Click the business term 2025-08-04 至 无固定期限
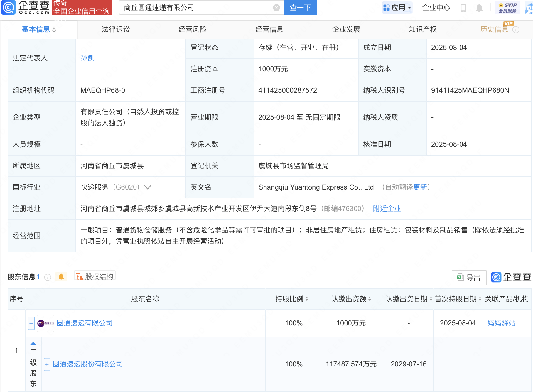Image resolution: width=533 pixels, height=392 pixels. coord(299,117)
